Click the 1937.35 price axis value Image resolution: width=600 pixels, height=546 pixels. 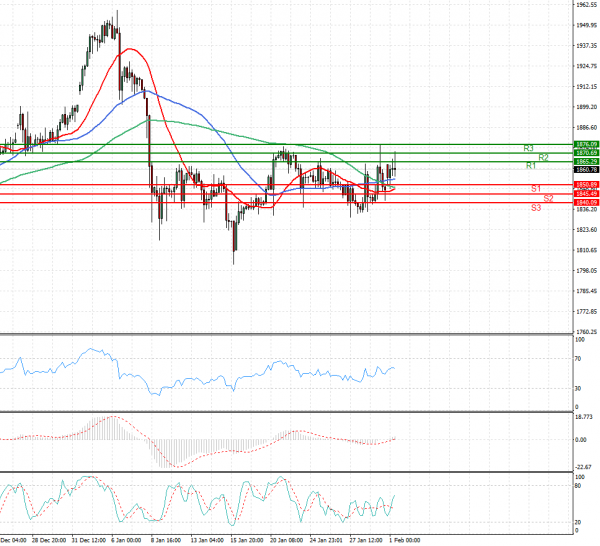click(x=587, y=46)
